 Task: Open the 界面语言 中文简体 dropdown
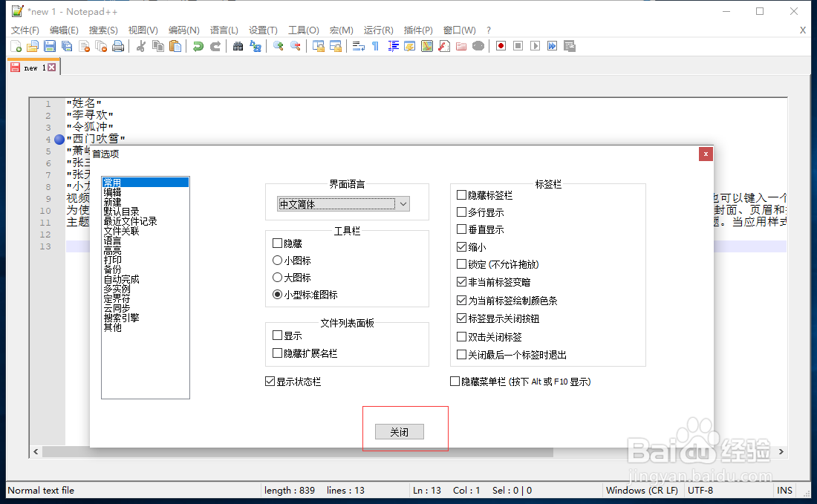343,204
